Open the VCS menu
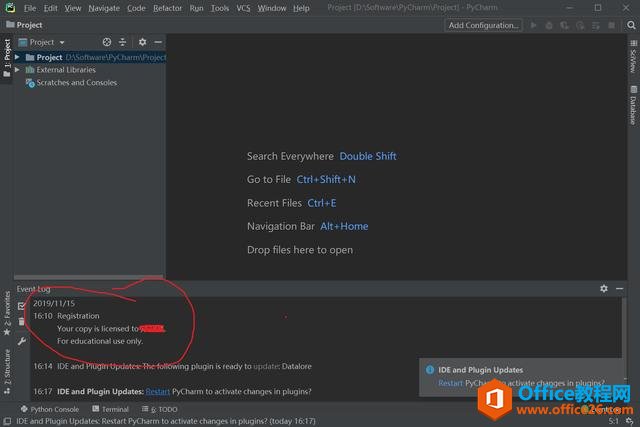The height and width of the screenshot is (427, 640). tap(243, 8)
